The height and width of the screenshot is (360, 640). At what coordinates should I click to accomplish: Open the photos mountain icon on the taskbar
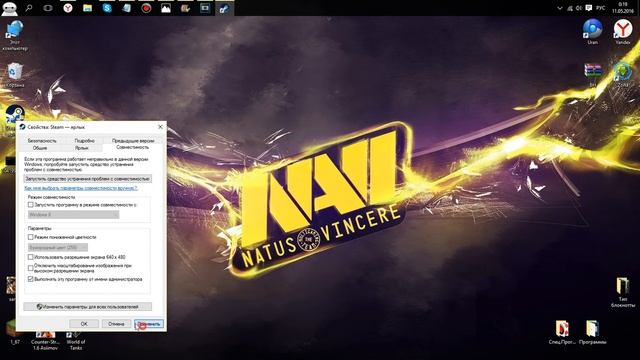tap(166, 8)
